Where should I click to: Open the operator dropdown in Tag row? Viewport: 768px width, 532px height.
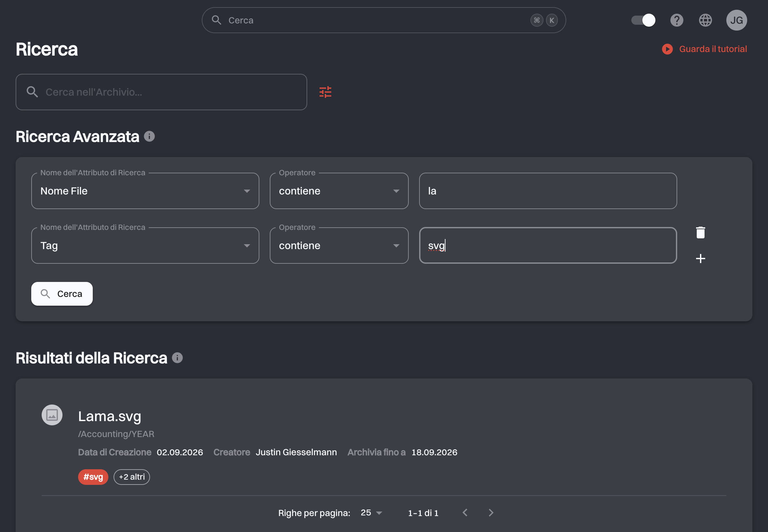(x=339, y=246)
